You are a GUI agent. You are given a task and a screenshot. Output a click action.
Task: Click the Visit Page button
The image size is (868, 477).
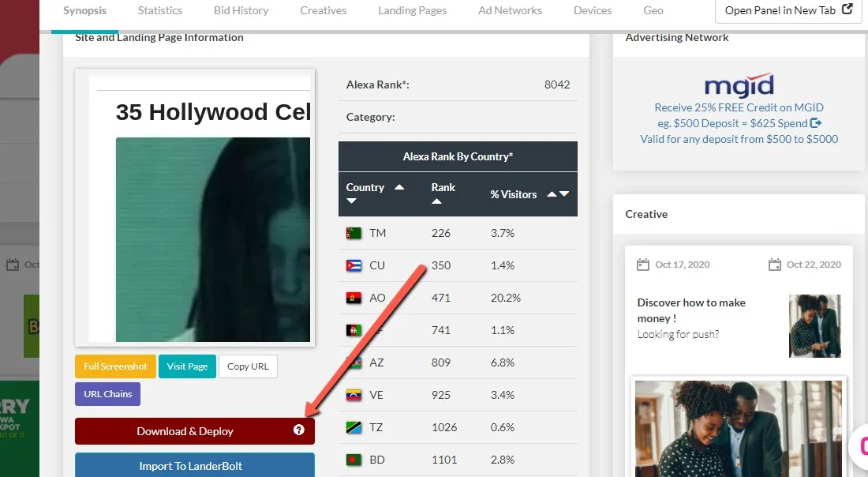187,366
